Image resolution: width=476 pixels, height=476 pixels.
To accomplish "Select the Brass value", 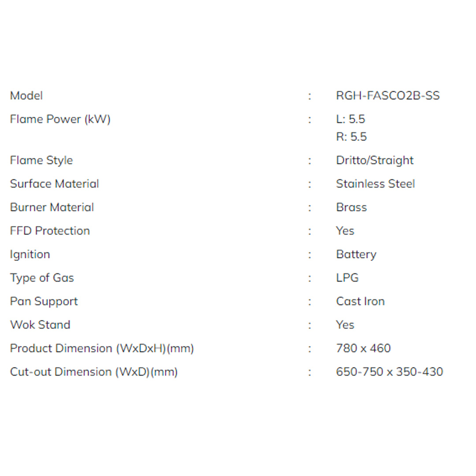I will 351,207.
